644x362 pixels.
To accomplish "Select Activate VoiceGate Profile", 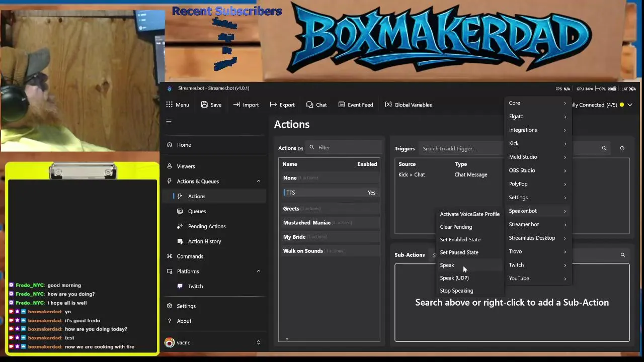I will [x=469, y=214].
